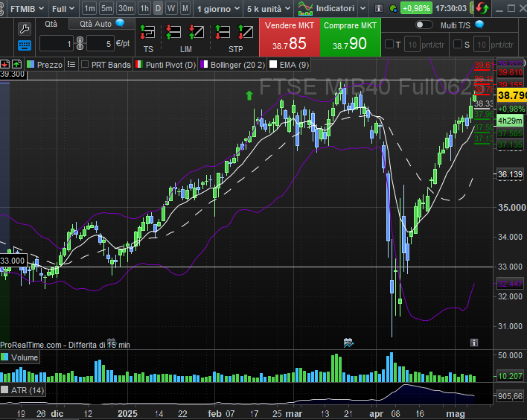Open the FTMIB instrument dropdown

click(x=28, y=9)
